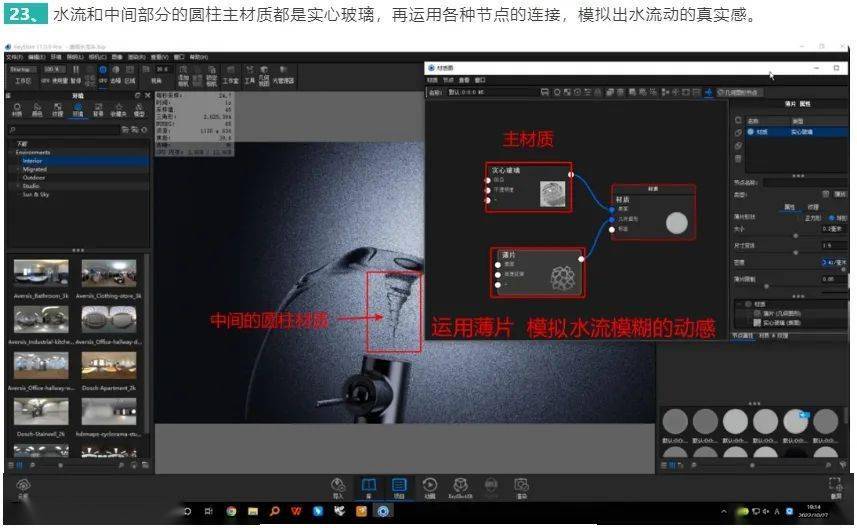Open the 节点 menu in material graph

pos(448,80)
